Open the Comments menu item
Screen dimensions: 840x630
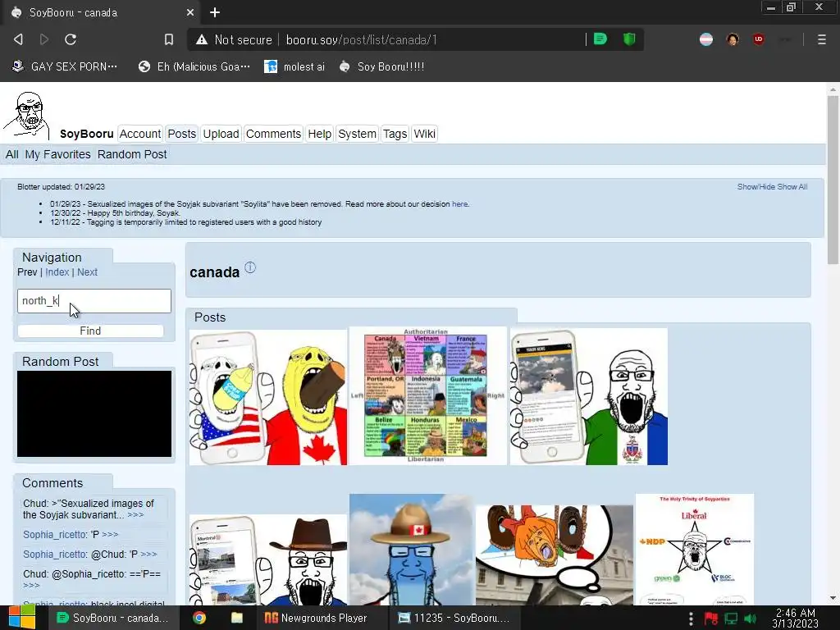coord(273,134)
